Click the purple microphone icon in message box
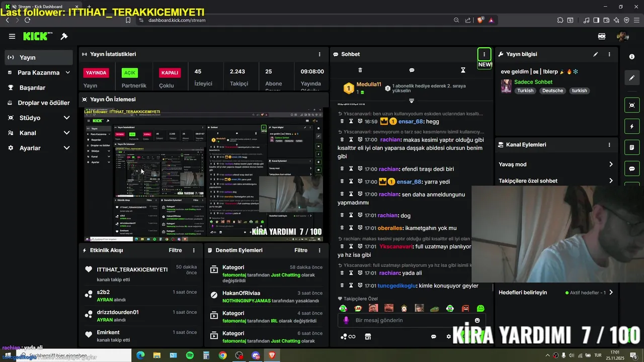Screen dimensions: 644x362 pyautogui.click(x=346, y=320)
